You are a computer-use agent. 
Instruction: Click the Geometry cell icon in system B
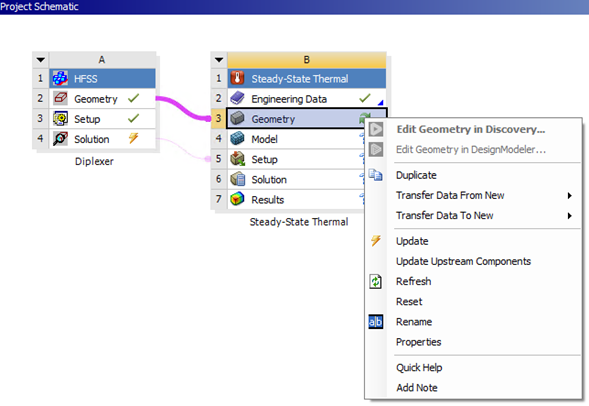(x=237, y=119)
